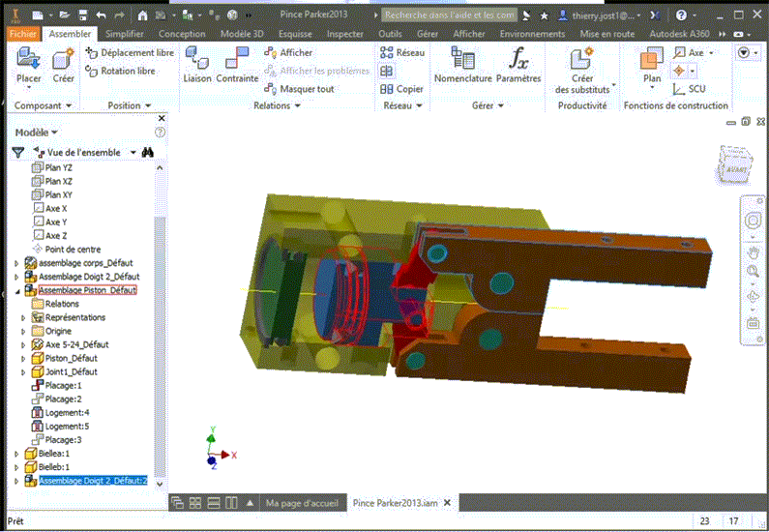The height and width of the screenshot is (532, 769).
Task: Switch to the Simplifier tab
Action: [125, 34]
